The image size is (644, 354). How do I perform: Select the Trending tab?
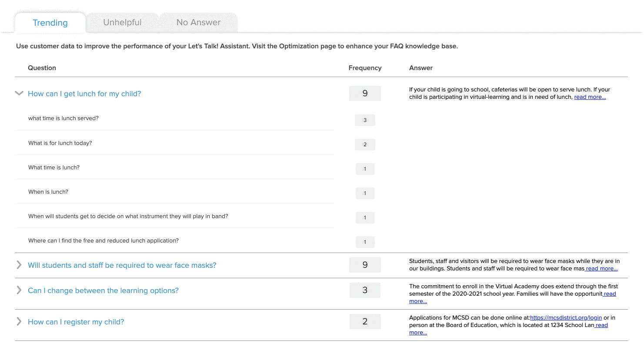(x=50, y=23)
